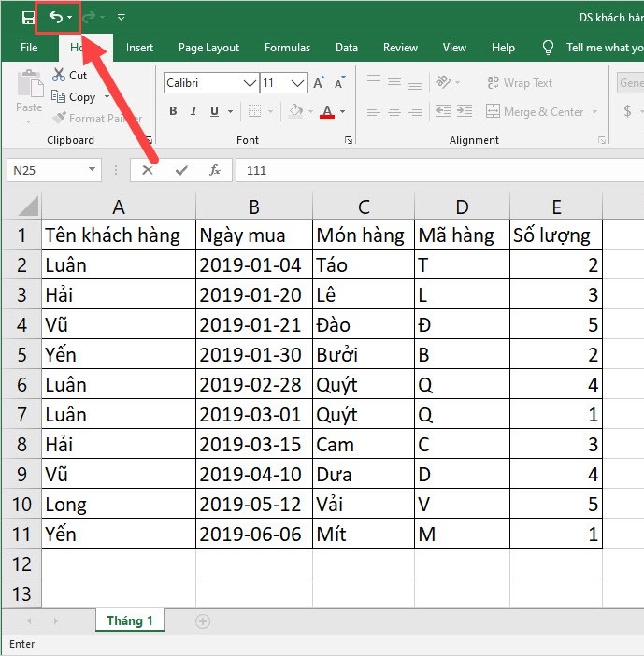The height and width of the screenshot is (656, 644).
Task: Toggle Wrap Text
Action: coord(520,83)
